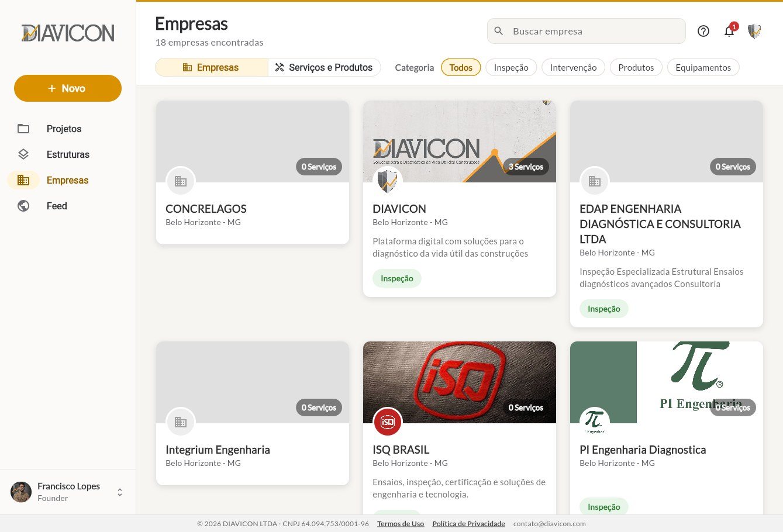Click the DIAVICON shield avatar on card
Image resolution: width=783 pixels, height=532 pixels.
click(388, 181)
